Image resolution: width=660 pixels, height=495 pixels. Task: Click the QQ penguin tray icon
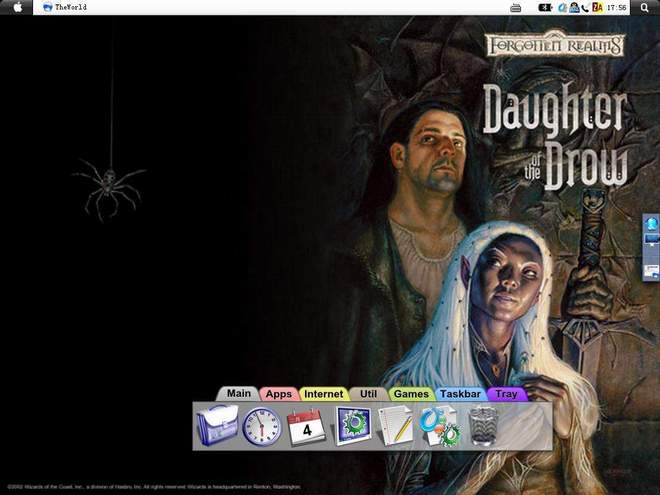coord(574,8)
